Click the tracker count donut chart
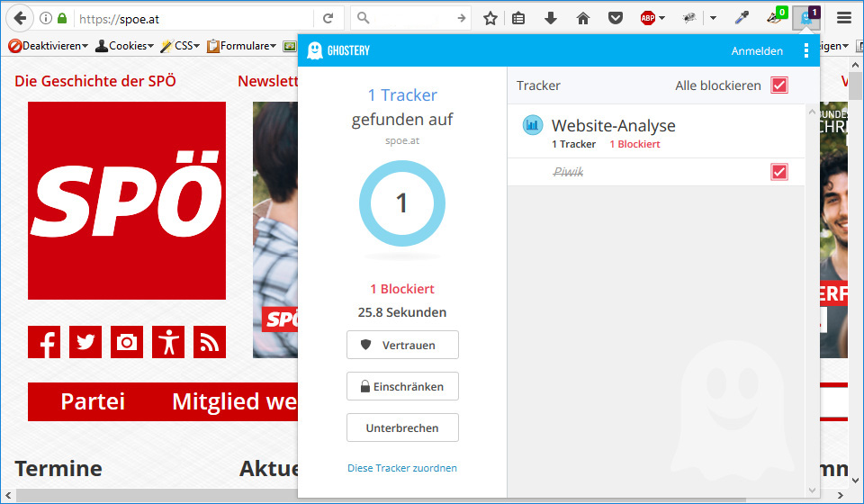The height and width of the screenshot is (504, 864). coord(401,203)
